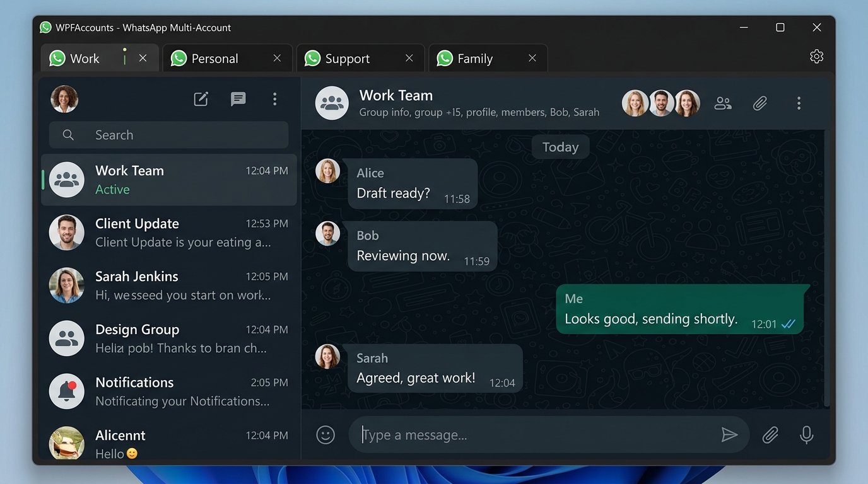868x484 pixels.
Task: Close the Work tab
Action: [x=143, y=58]
